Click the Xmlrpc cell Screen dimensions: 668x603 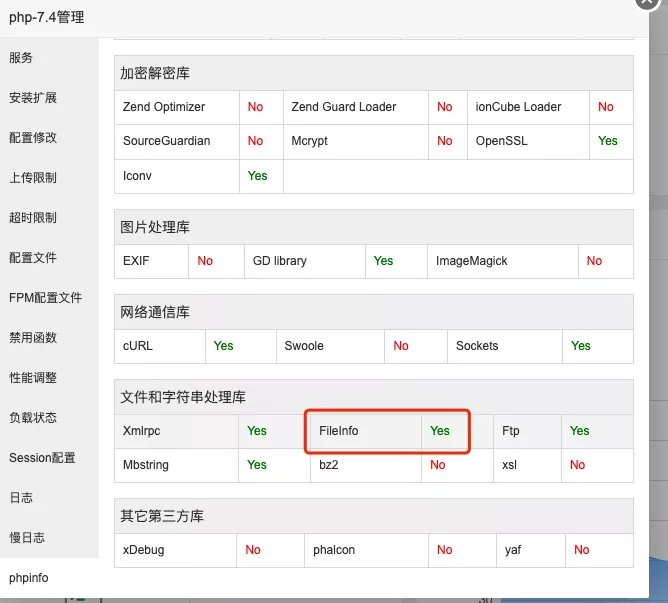176,431
